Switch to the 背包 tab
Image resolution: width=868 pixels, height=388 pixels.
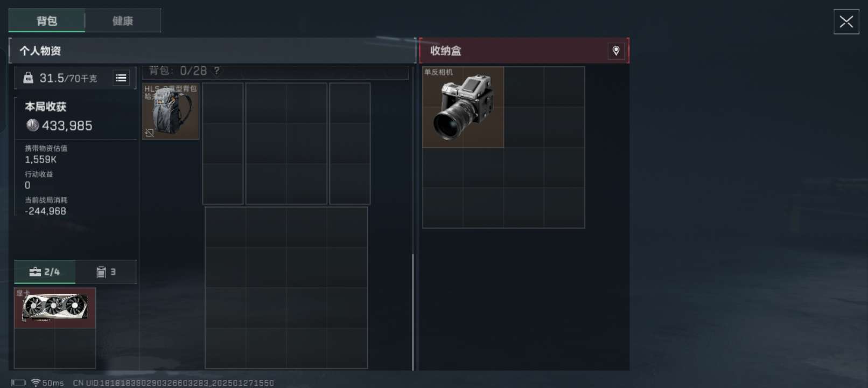click(x=47, y=20)
